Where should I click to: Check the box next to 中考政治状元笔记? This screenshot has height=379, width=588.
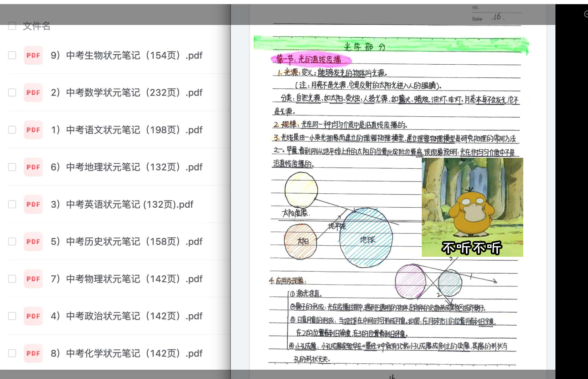click(11, 316)
